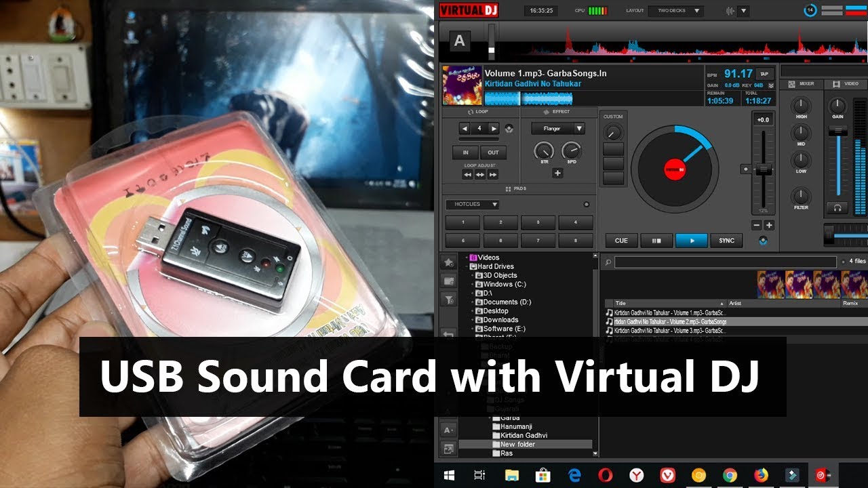
Task: Open the Two Decks layout dropdown
Action: pos(675,11)
